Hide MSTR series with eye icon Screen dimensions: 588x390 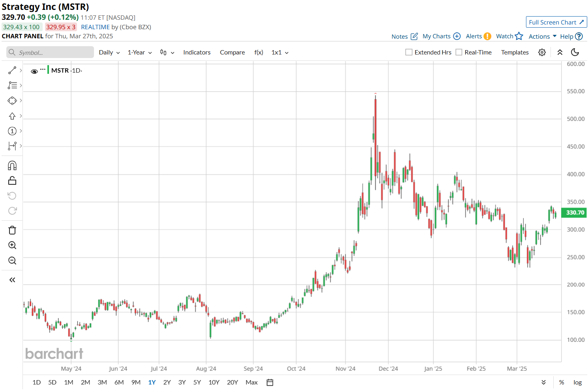pos(34,71)
